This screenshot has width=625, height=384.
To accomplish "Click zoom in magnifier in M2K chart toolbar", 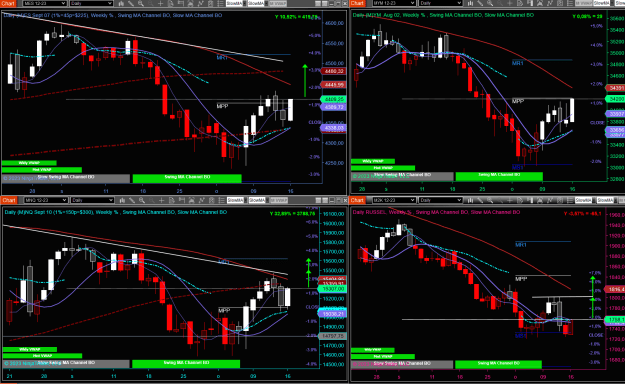I will pyautogui.click(x=490, y=200).
